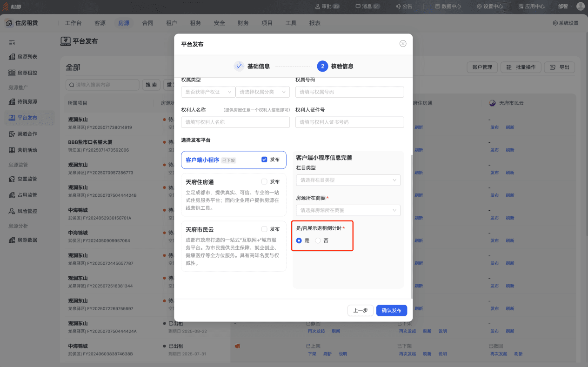Check 发布 box for 天府住房通
The image size is (588, 367).
tap(264, 182)
